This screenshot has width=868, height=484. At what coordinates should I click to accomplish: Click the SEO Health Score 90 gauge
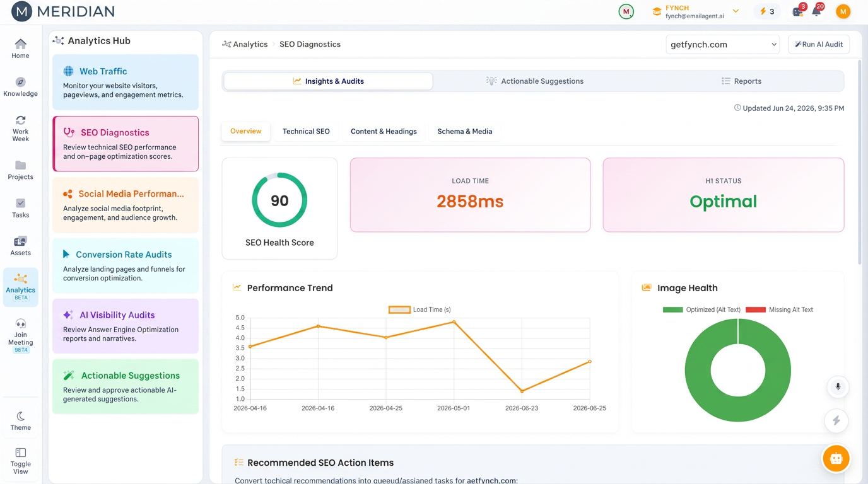[x=279, y=200]
